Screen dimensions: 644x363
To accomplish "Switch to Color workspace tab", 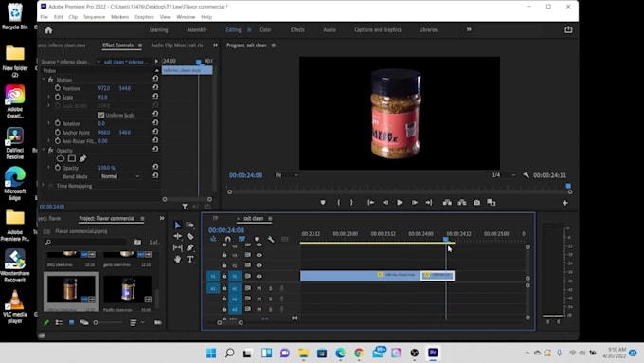I will coord(265,30).
